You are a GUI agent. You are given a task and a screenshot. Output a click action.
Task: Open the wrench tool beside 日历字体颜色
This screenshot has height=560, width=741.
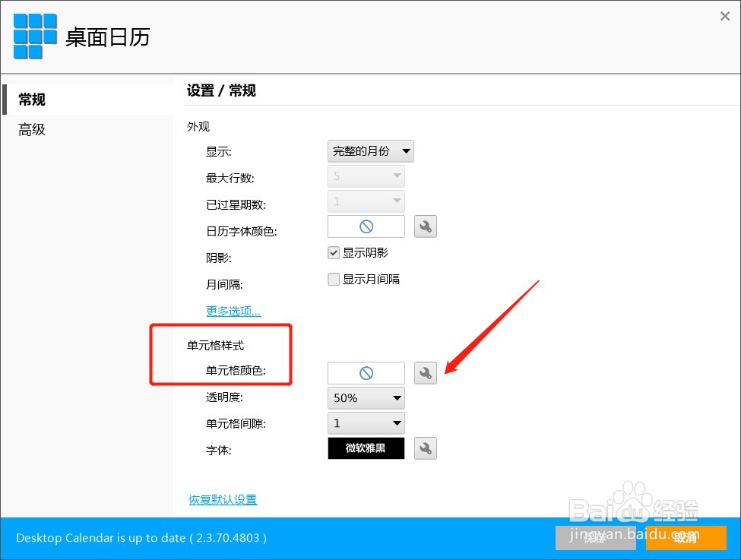425,226
